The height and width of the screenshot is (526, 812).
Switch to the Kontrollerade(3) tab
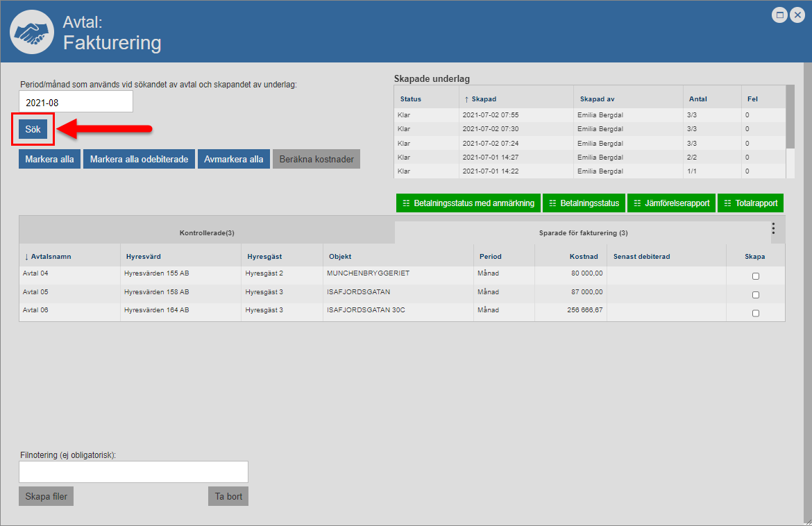click(x=207, y=233)
